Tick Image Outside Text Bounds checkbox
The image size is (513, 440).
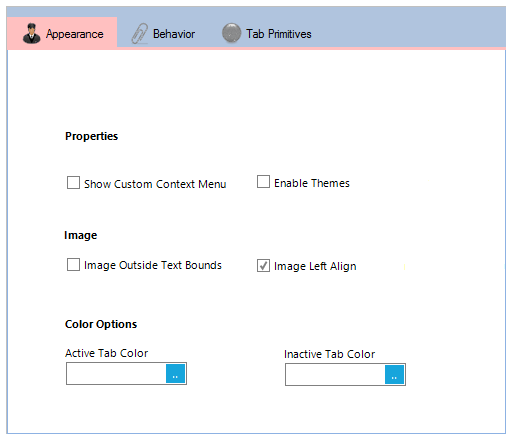pyautogui.click(x=73, y=265)
